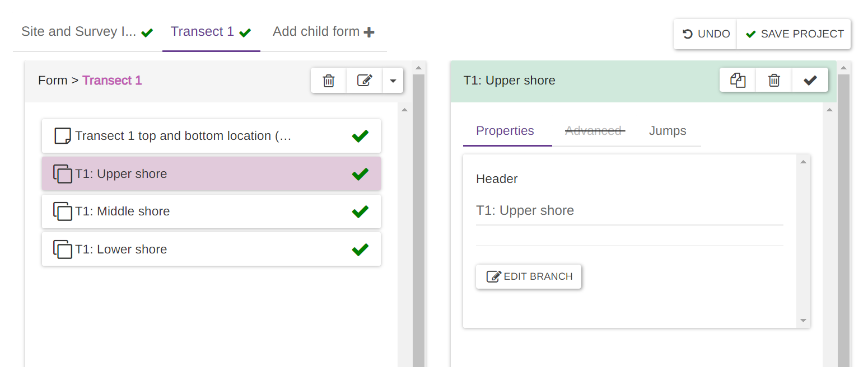868x367 pixels.
Task: Open the Site and Survey form tab
Action: [x=79, y=32]
